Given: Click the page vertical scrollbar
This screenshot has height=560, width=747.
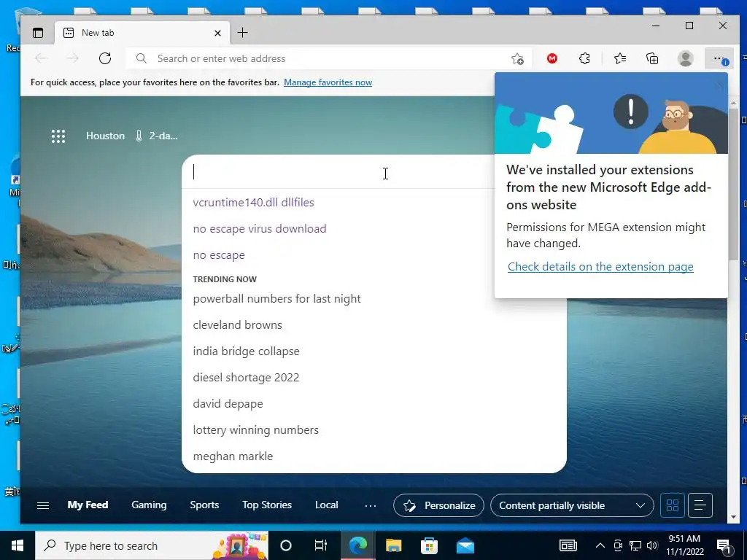Looking at the screenshot, I should pyautogui.click(x=734, y=183).
